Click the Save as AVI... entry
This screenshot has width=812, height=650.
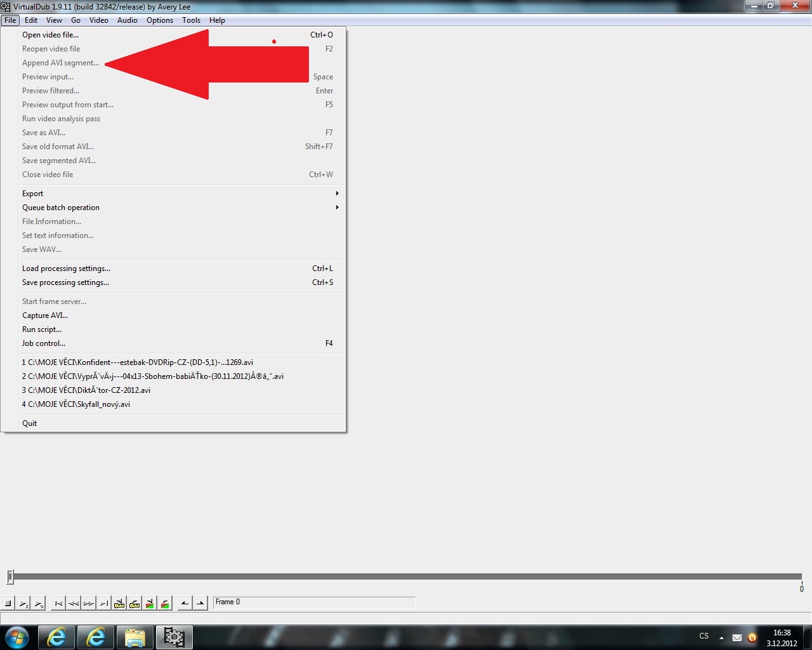pyautogui.click(x=174, y=133)
